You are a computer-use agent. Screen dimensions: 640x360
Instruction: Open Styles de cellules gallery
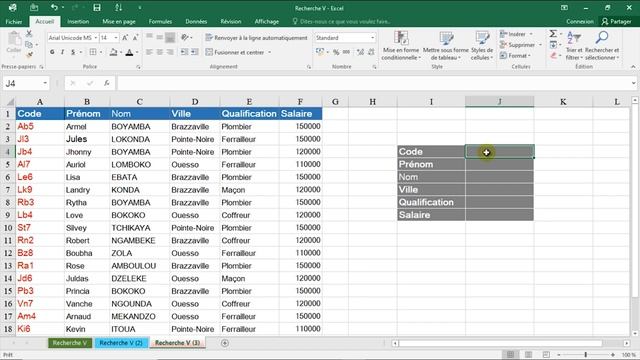482,46
